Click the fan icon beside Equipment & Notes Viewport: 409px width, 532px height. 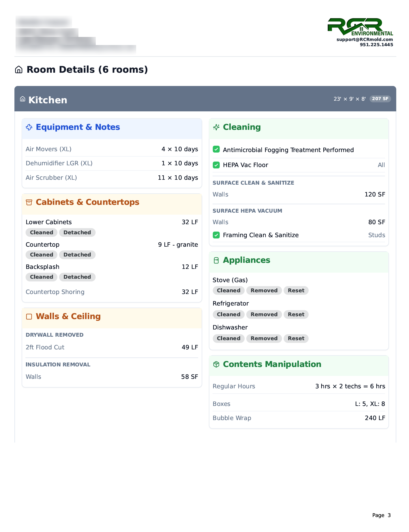[x=29, y=127]
